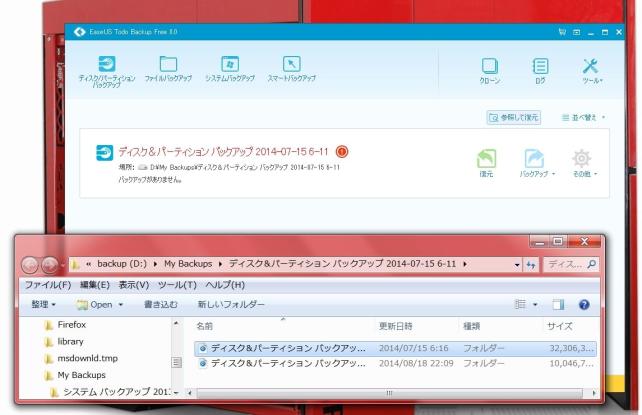
Task: Open ファイルバックアップ in EaseUS
Action: point(168,68)
